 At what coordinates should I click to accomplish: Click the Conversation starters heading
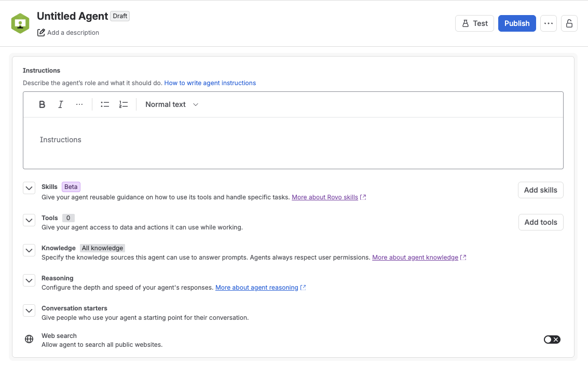point(74,308)
